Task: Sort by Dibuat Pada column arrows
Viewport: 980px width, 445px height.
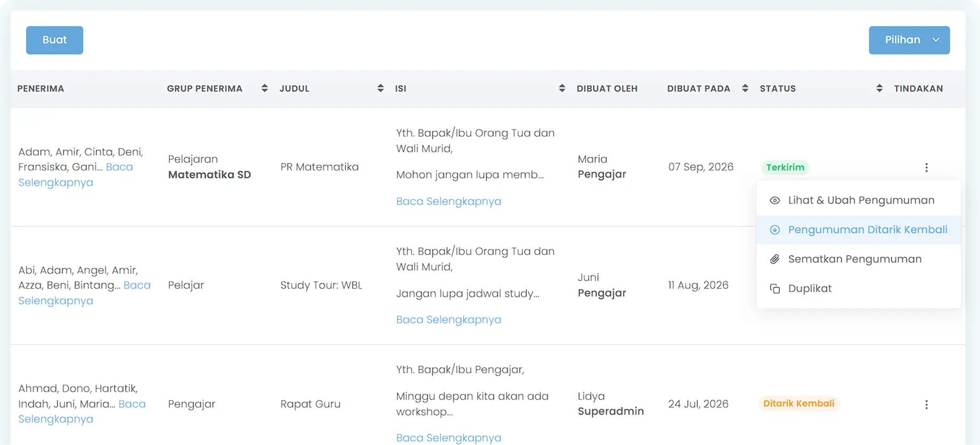Action: pos(745,88)
